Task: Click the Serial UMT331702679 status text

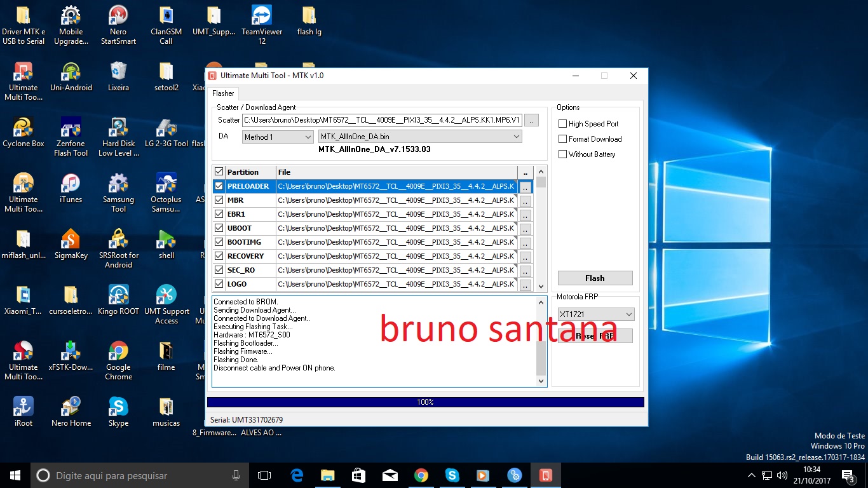Action: click(247, 420)
